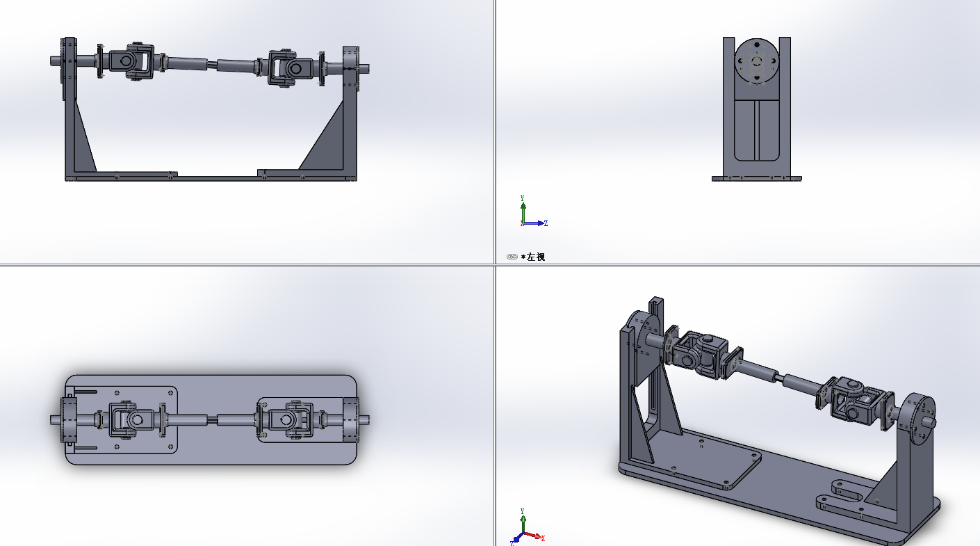Image resolution: width=980 pixels, height=546 pixels.
Task: Click the link-views icon beside the *左视 label
Action: click(x=512, y=257)
